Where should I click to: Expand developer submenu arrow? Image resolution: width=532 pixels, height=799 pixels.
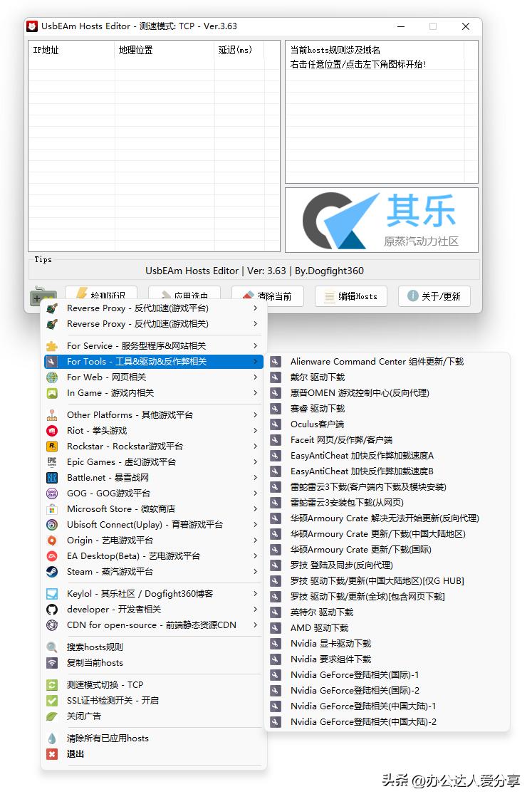tap(255, 610)
